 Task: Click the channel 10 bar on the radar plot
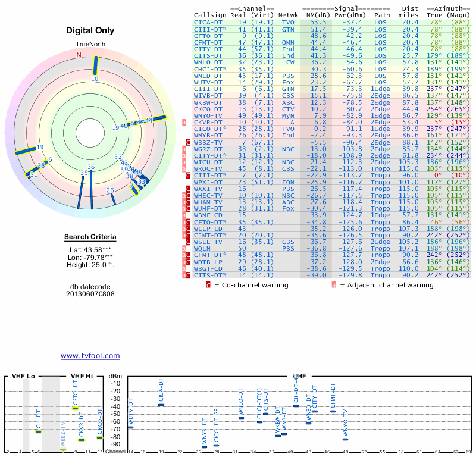[95, 65]
